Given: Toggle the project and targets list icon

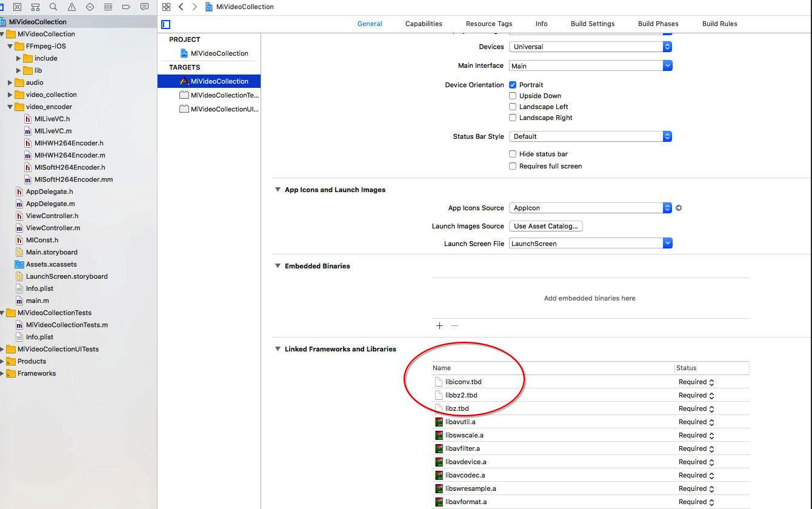Looking at the screenshot, I should click(x=166, y=24).
